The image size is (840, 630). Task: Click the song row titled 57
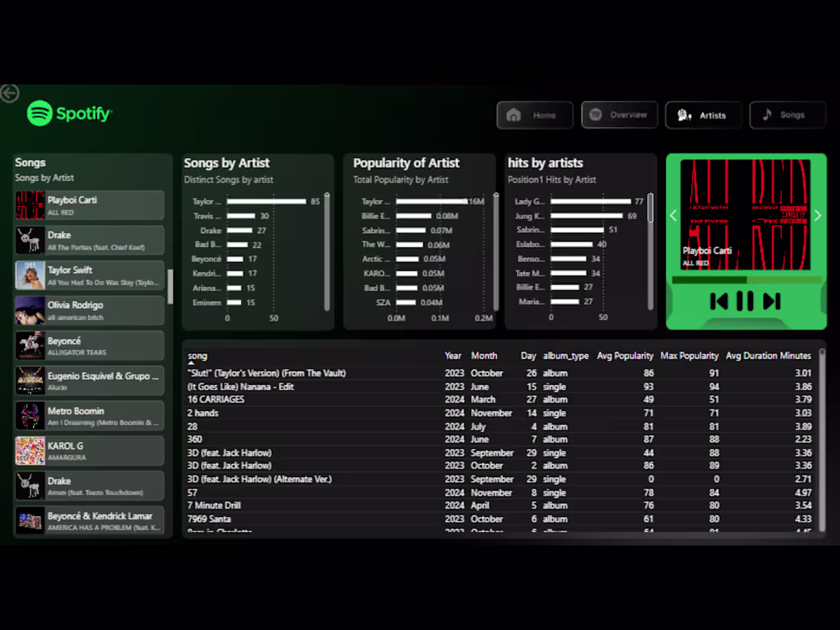point(499,493)
